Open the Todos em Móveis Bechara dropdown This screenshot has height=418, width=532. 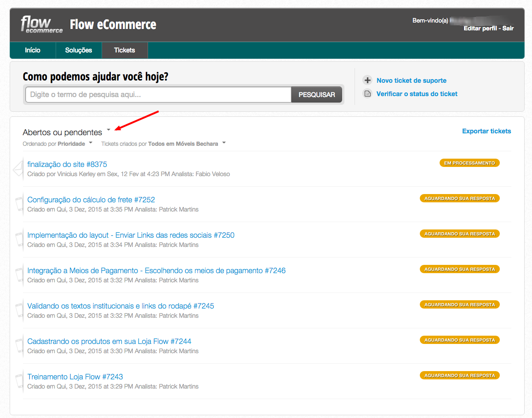(x=224, y=143)
